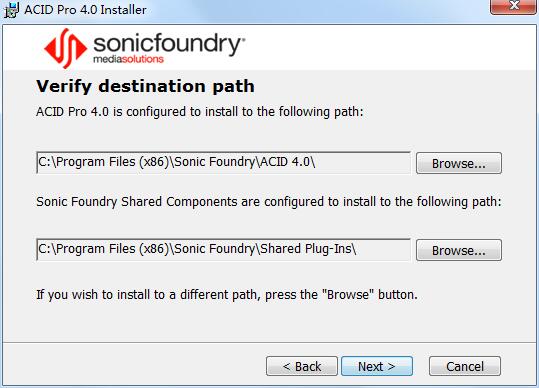This screenshot has width=539, height=388.
Task: Focus the Shared Plug-Ins path field
Action: pos(223,250)
